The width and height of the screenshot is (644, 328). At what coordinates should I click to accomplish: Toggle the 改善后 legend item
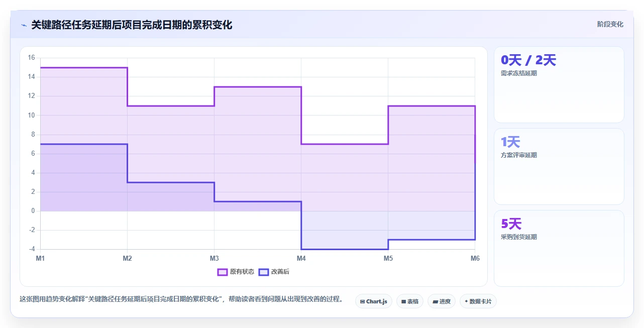coord(274,272)
